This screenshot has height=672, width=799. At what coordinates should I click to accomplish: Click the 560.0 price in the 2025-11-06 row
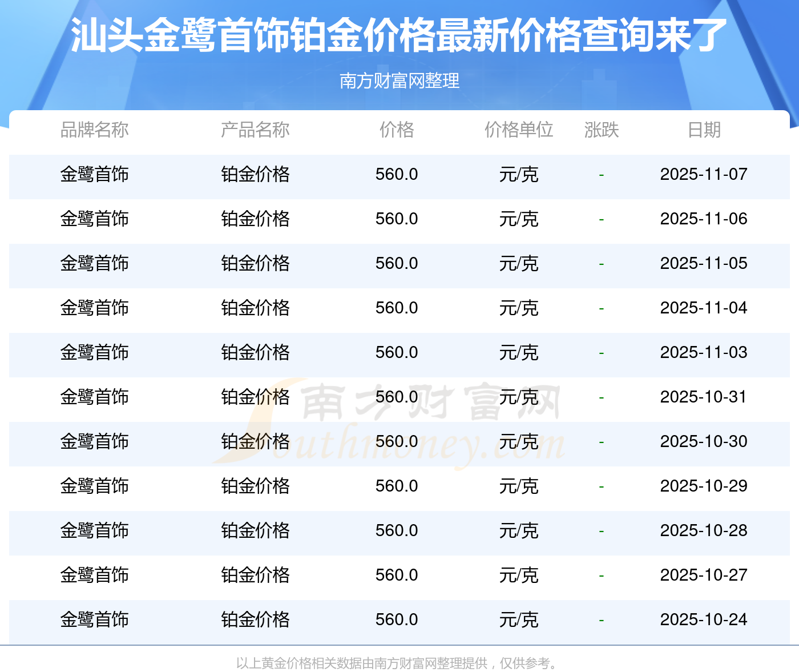click(x=397, y=219)
